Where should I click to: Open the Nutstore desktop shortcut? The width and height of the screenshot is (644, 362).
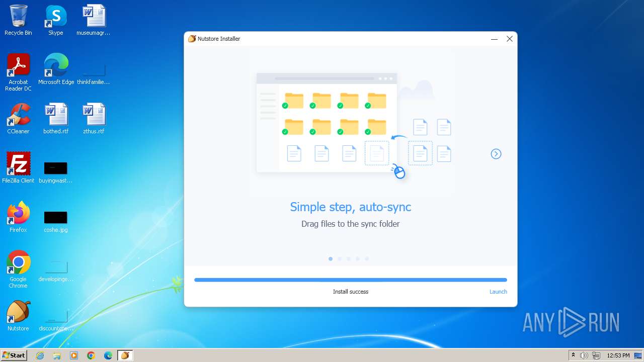tap(18, 316)
